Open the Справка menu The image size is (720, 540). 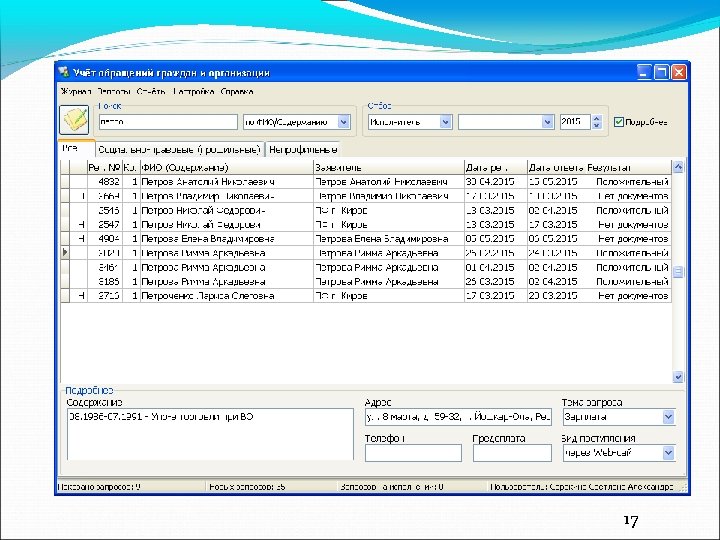click(x=236, y=91)
